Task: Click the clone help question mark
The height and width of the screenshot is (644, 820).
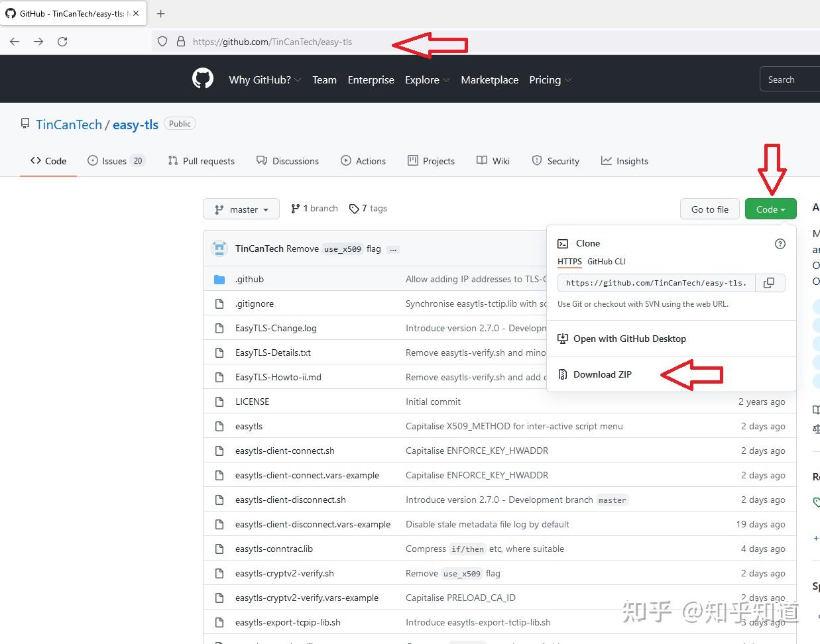Action: (780, 244)
